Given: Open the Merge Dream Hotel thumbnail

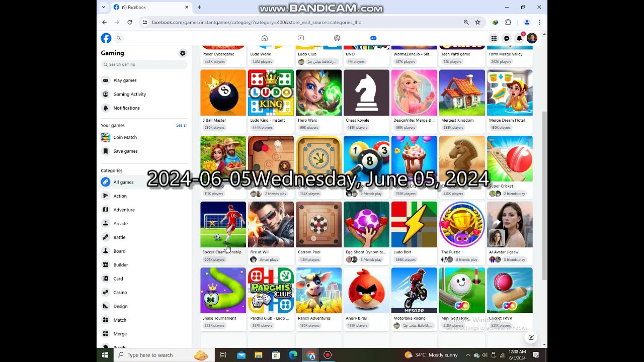Looking at the screenshot, I should click(510, 93).
